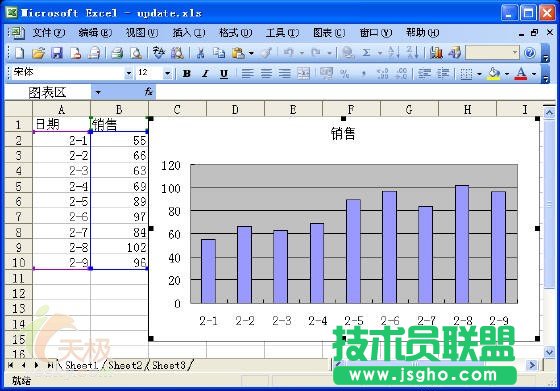The height and width of the screenshot is (391, 560).
Task: Open the 工具 (Tools) menu
Action: pos(282,33)
